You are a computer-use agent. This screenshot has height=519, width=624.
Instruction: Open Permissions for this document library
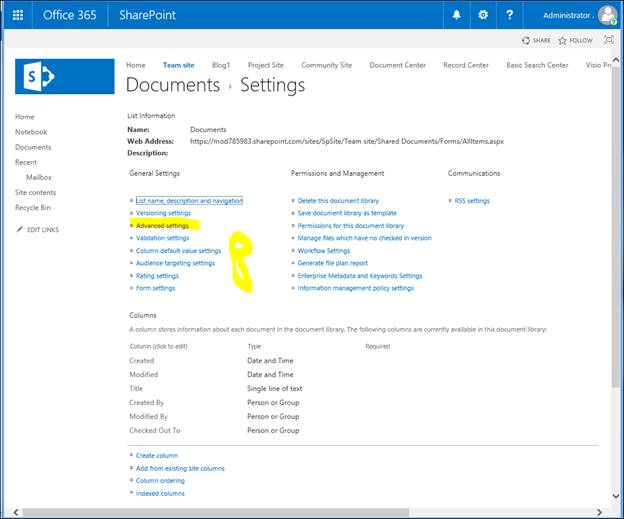[350, 226]
